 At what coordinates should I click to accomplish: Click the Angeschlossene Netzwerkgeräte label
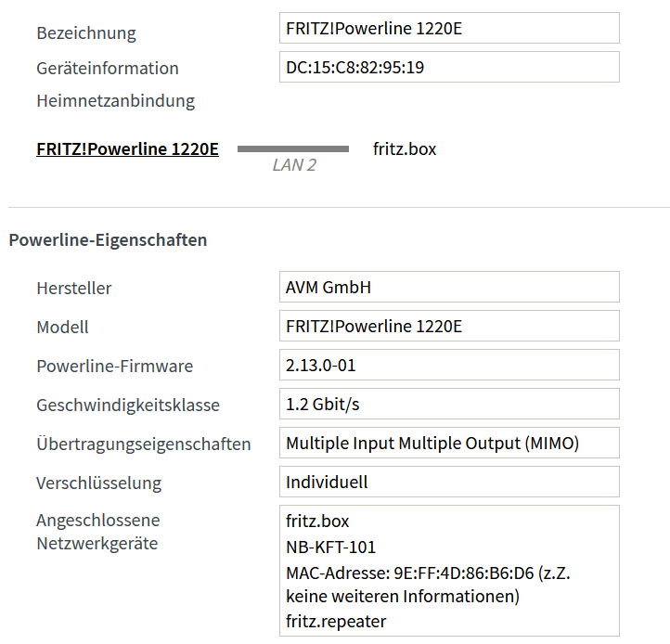pos(97,532)
